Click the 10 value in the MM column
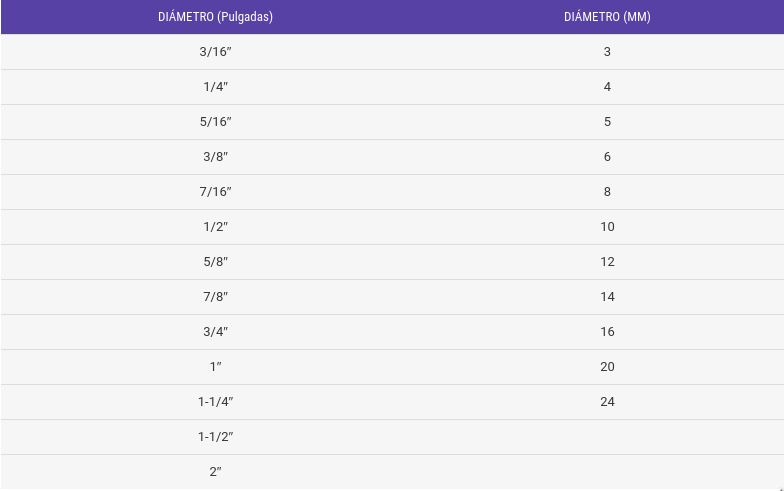This screenshot has width=784, height=491. click(607, 227)
